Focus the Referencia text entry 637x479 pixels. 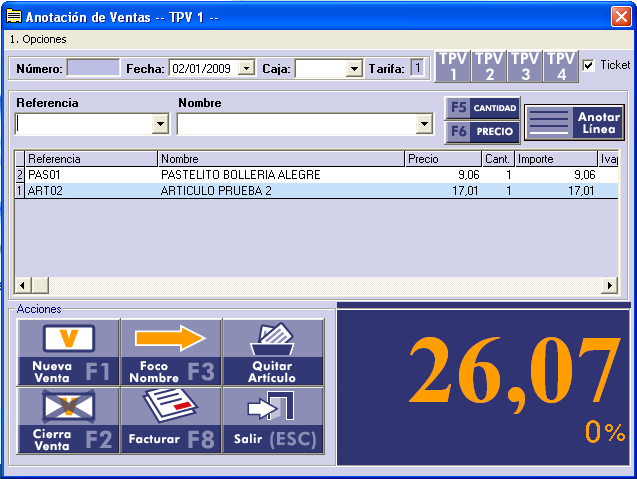(84, 124)
